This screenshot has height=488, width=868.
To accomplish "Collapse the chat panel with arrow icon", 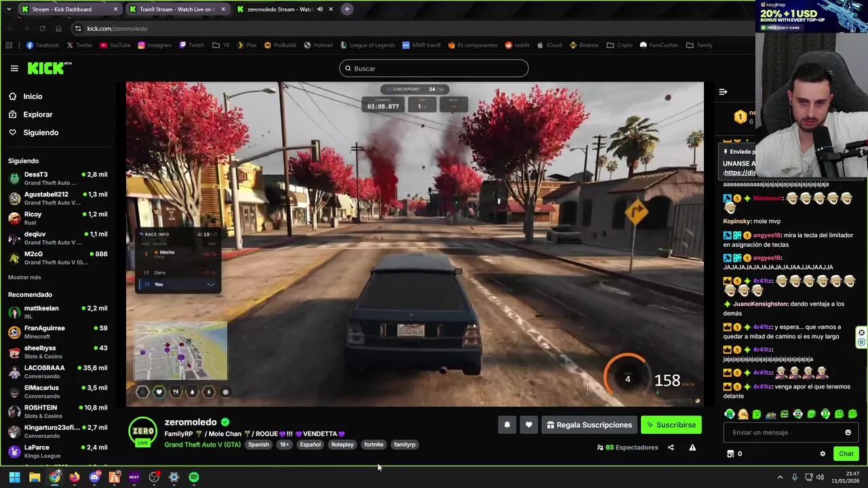I will tap(723, 91).
